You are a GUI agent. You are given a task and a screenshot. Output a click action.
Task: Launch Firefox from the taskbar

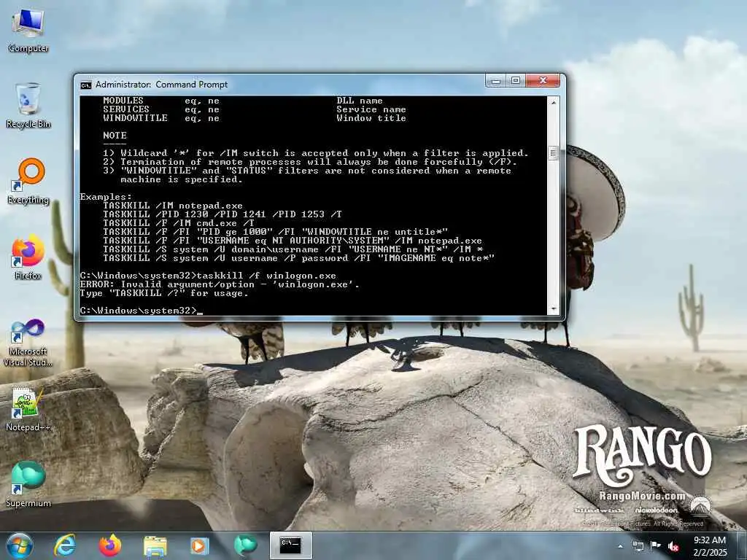click(x=109, y=545)
